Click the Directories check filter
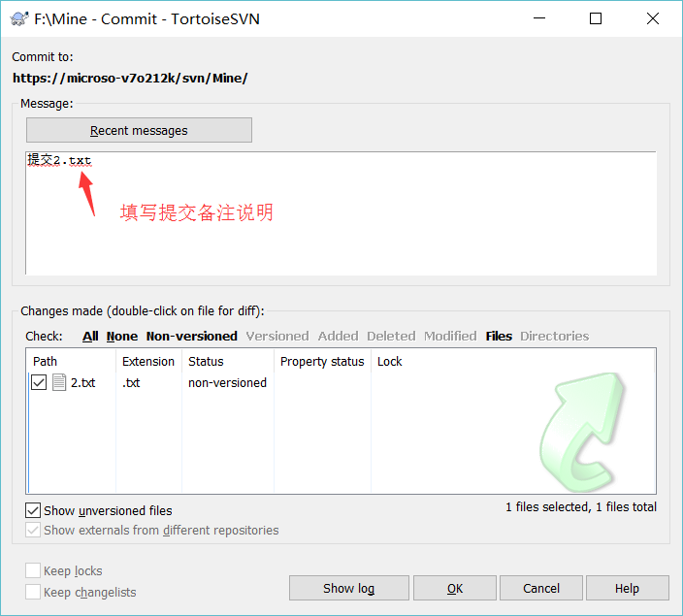Screen dimensions: 683x616 (555, 336)
